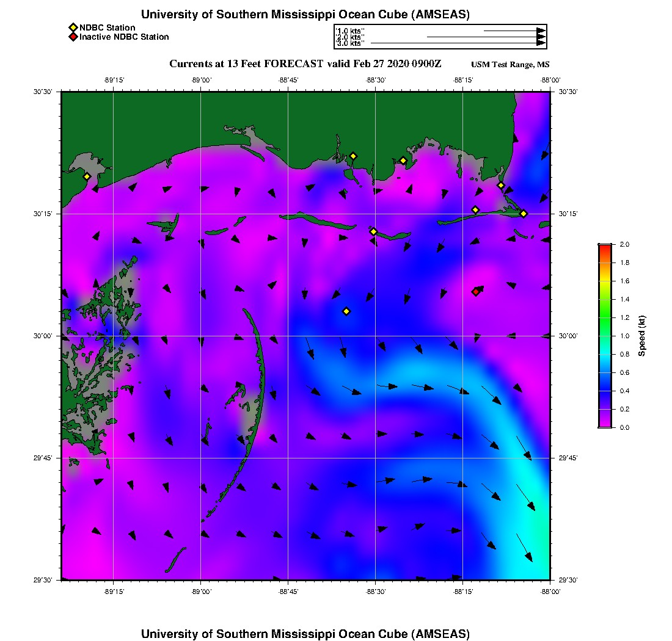Pick the red top end of the speed colorbar
The height and width of the screenshot is (641, 672).
[604, 246]
